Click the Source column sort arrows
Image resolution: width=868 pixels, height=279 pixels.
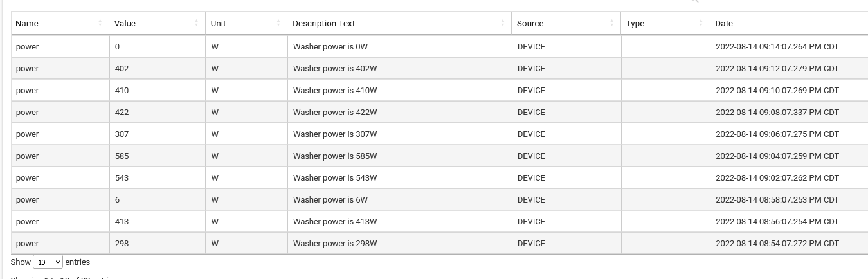point(612,23)
